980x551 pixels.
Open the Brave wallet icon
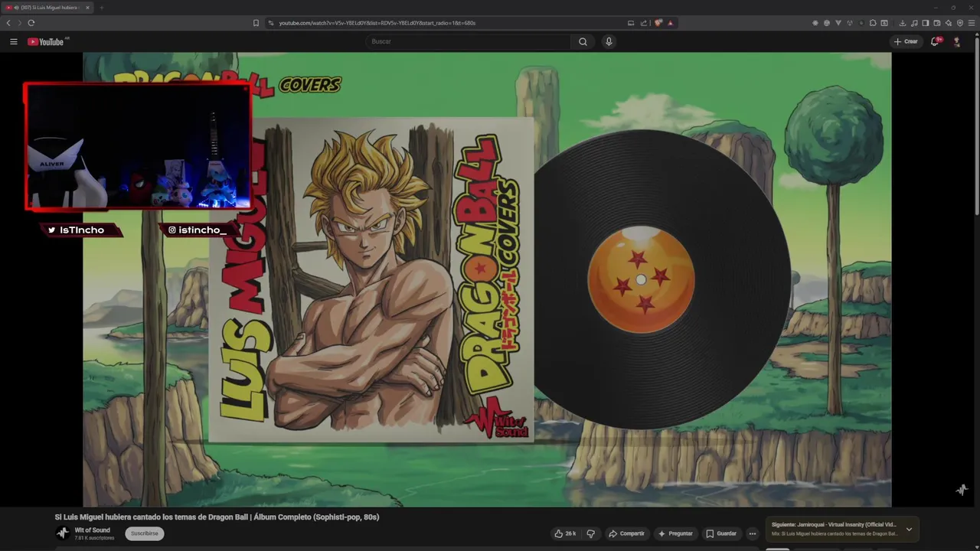pos(937,23)
